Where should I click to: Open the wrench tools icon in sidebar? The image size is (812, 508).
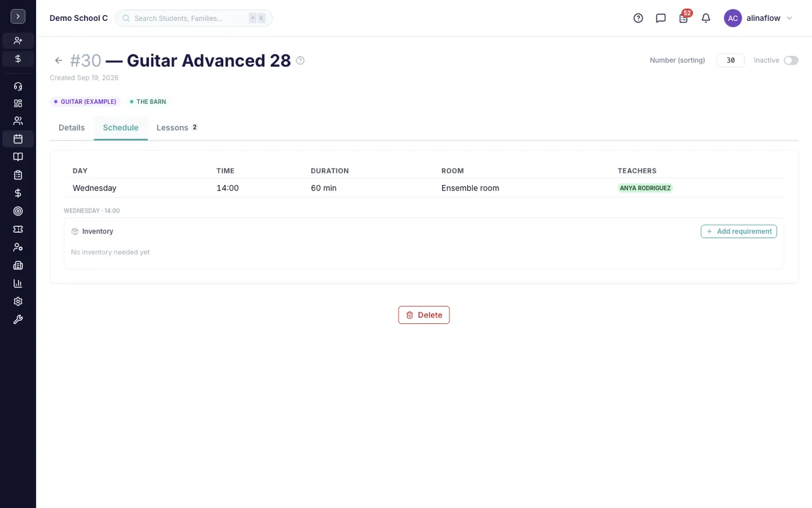[18, 319]
